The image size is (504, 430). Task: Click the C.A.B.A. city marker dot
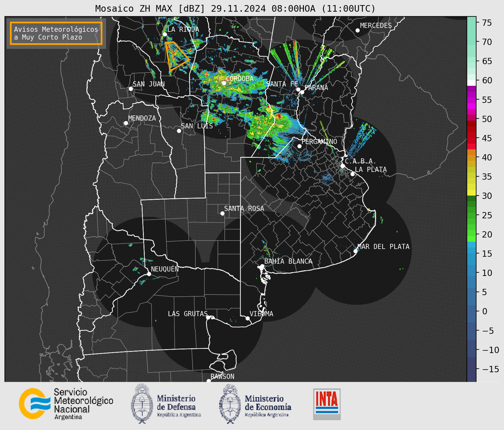[343, 166]
